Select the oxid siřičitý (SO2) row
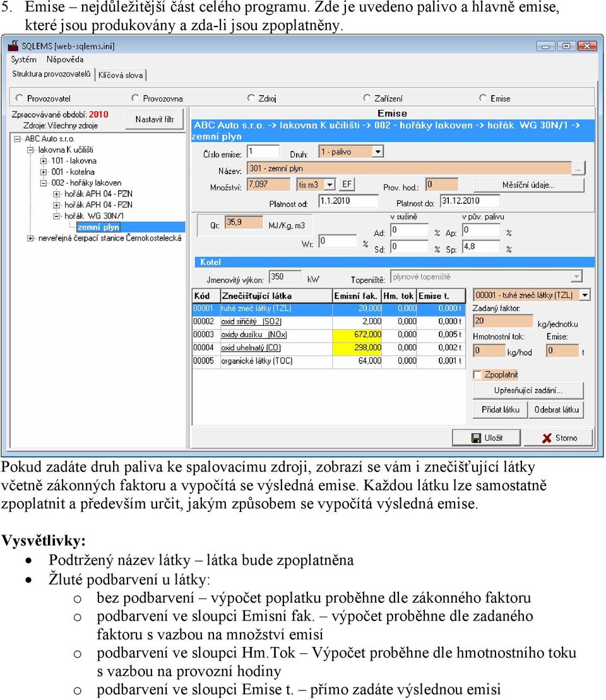The image size is (606, 700). point(329,321)
